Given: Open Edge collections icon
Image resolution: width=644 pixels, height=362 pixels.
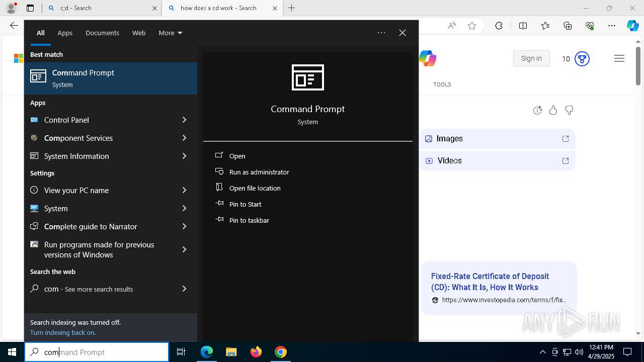Looking at the screenshot, I should click(568, 26).
